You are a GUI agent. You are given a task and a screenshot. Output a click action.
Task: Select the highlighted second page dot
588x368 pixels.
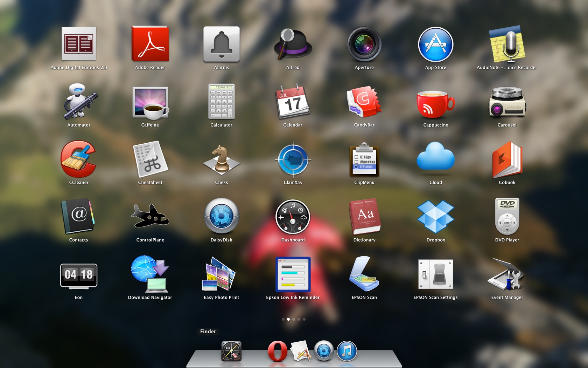[288, 319]
